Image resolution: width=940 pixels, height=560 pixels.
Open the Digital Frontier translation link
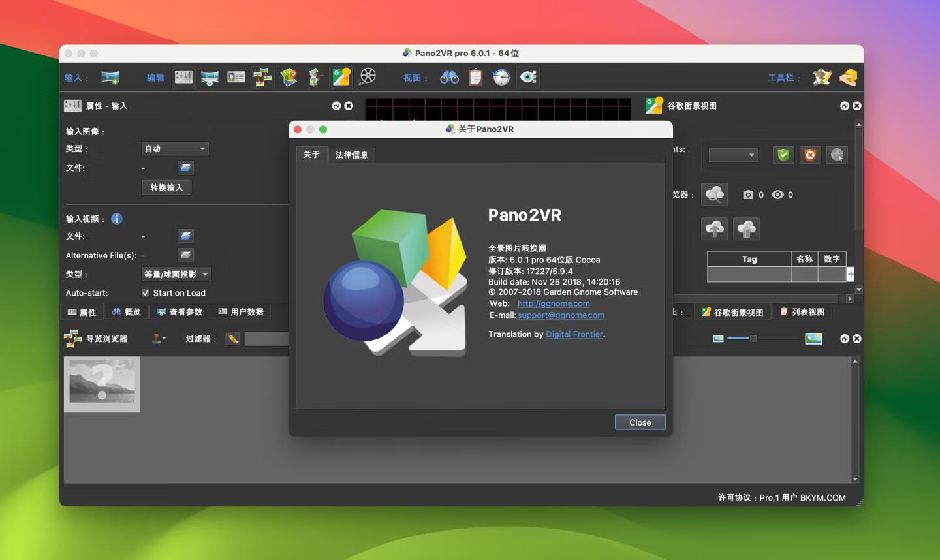tap(574, 334)
